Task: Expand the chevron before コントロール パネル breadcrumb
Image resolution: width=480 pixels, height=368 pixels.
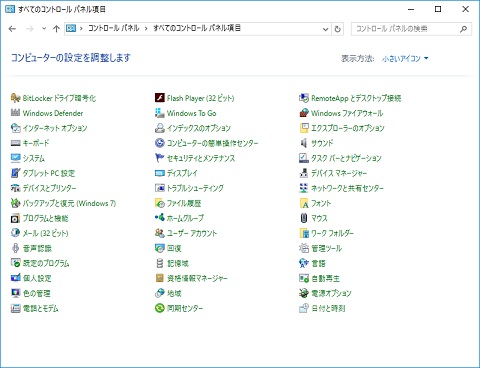Action: coord(81,29)
